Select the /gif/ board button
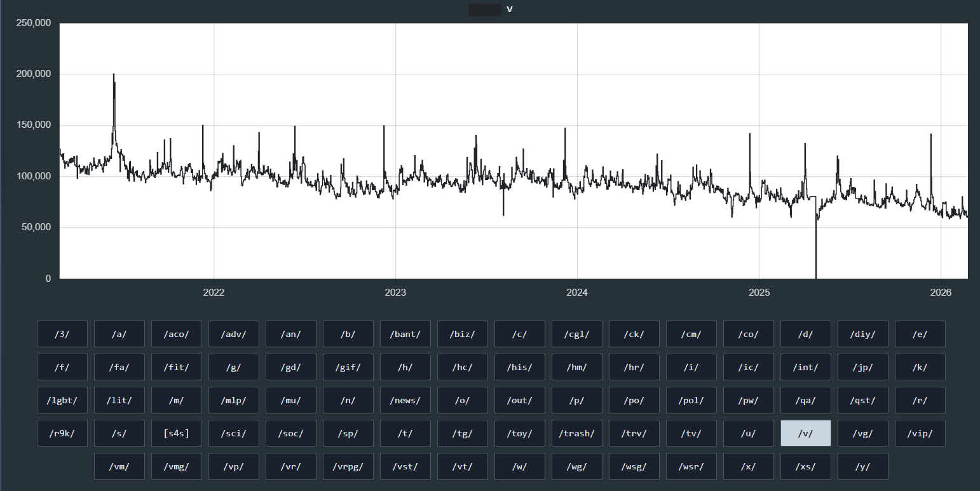Viewport: 980px width, 491px height. pos(348,367)
